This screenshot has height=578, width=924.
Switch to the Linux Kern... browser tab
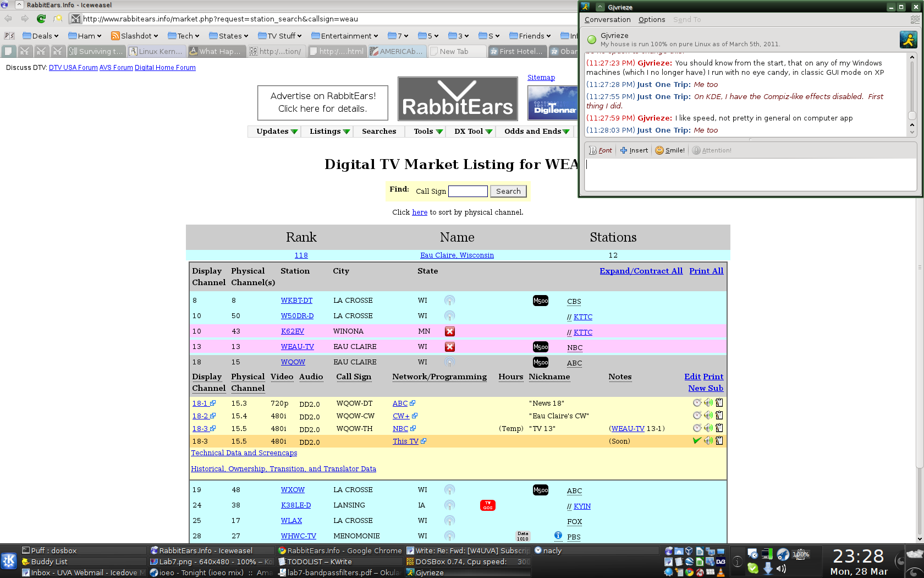pos(156,51)
